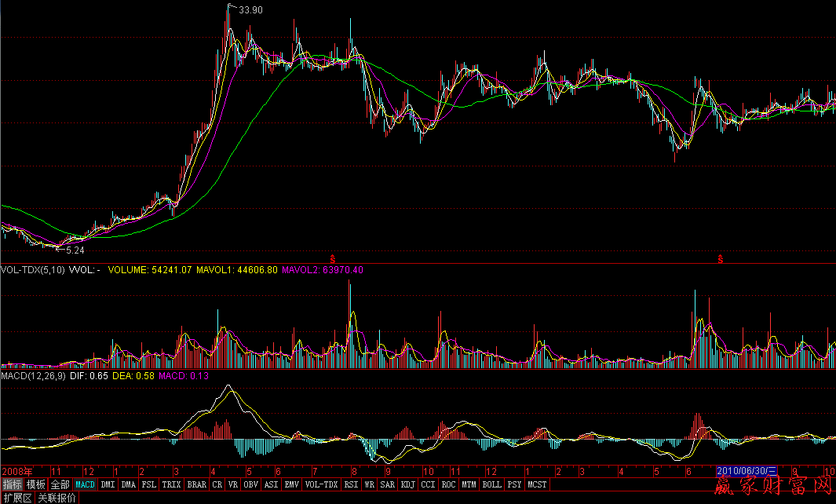The width and height of the screenshot is (836, 504).
Task: Click the red S marker near June 2010
Action: click(719, 258)
